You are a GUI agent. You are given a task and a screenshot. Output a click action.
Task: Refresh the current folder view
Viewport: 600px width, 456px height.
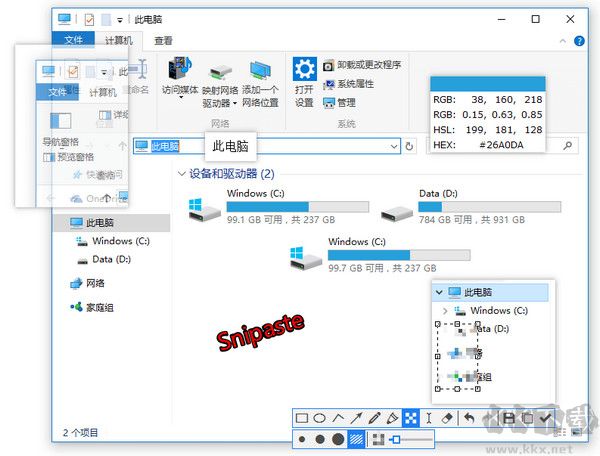(409, 147)
